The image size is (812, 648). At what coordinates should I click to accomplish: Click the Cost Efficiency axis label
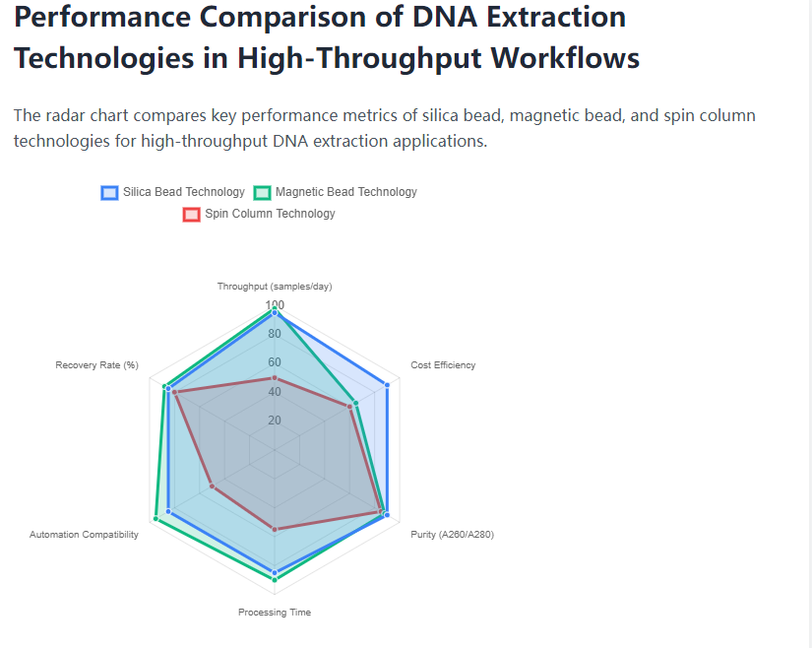point(443,365)
